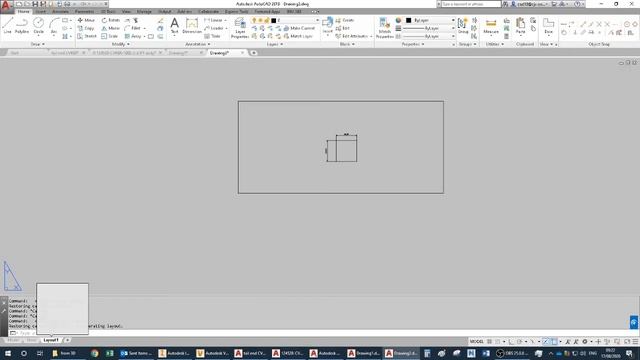The image size is (640, 360).
Task: Open the linetype ByLayer dropdown
Action: (x=429, y=36)
